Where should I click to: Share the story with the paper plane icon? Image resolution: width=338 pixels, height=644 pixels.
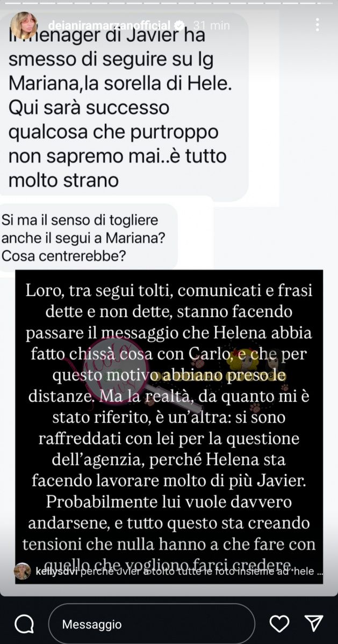point(314,623)
